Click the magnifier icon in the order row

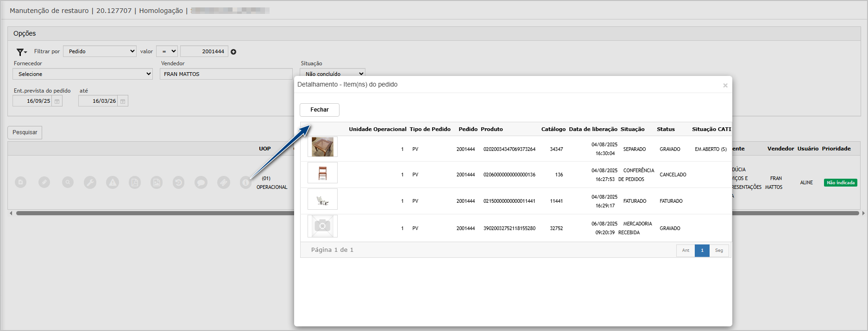[68, 182]
